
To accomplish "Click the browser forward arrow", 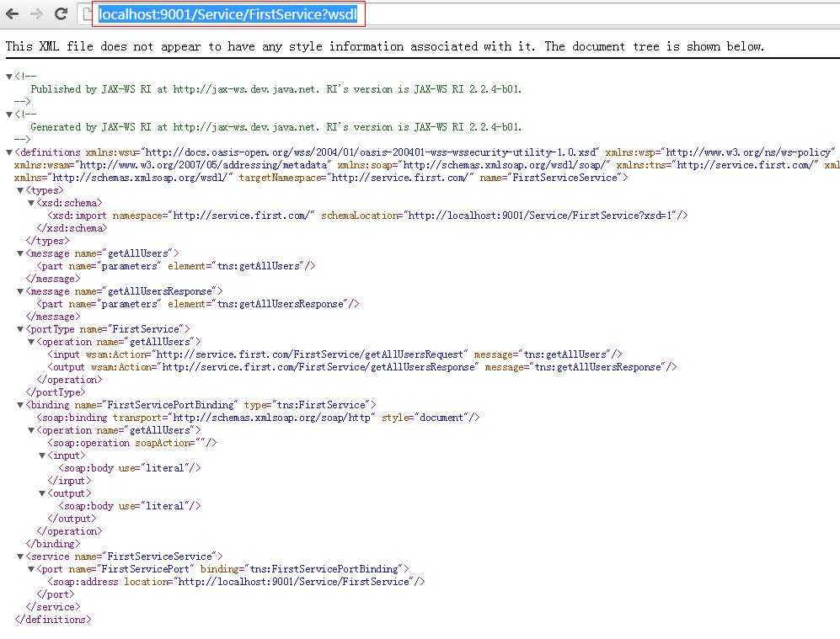I will click(x=36, y=14).
